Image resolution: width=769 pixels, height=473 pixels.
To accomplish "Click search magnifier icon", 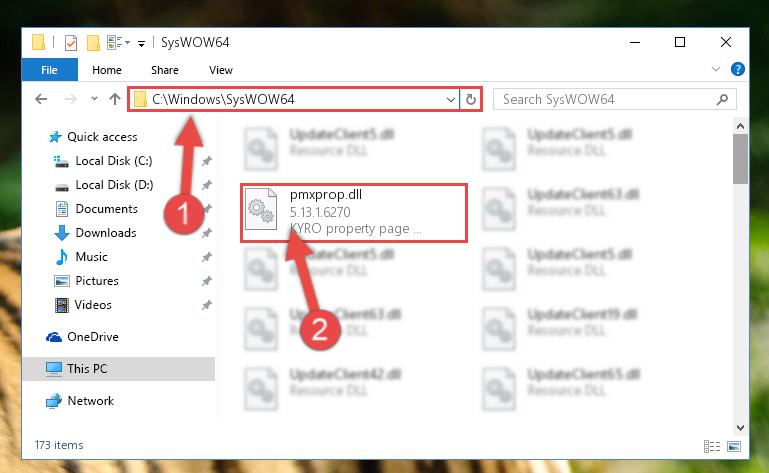I will pos(722,100).
